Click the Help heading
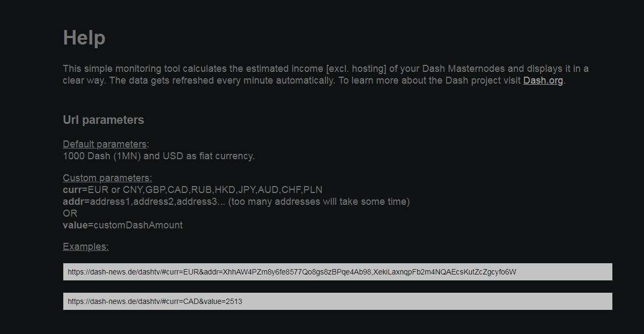This screenshot has width=644, height=334. click(x=84, y=38)
